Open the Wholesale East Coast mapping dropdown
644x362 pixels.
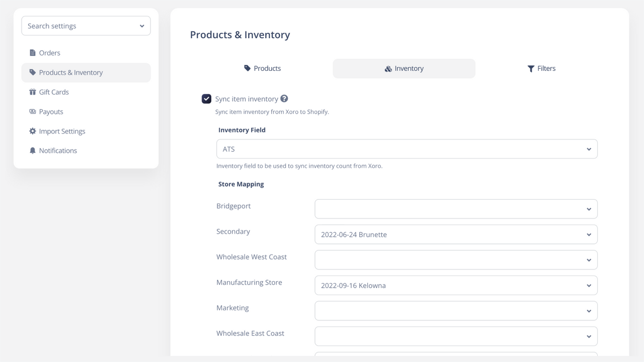pos(456,336)
